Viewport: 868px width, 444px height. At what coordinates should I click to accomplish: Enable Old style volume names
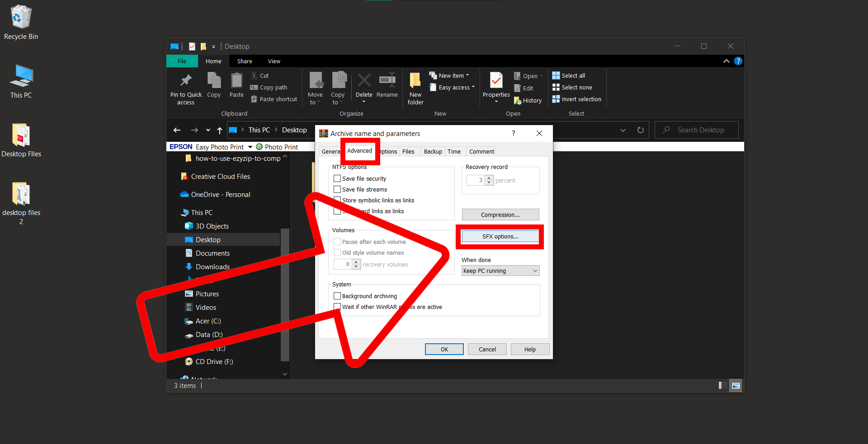coord(336,252)
